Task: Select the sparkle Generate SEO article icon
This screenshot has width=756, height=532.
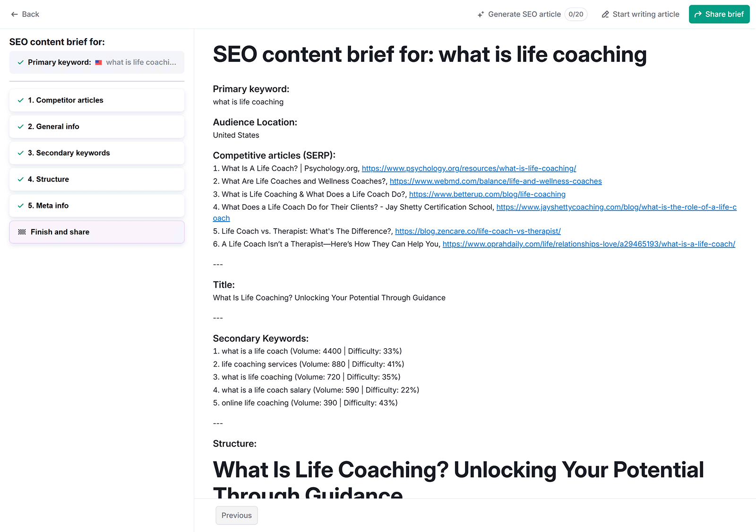Action: 481,14
